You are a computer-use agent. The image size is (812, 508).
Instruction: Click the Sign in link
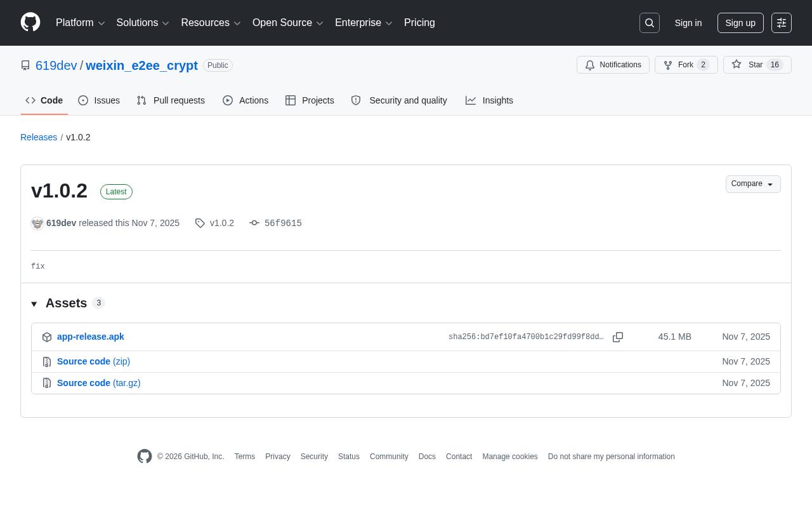pyautogui.click(x=688, y=23)
